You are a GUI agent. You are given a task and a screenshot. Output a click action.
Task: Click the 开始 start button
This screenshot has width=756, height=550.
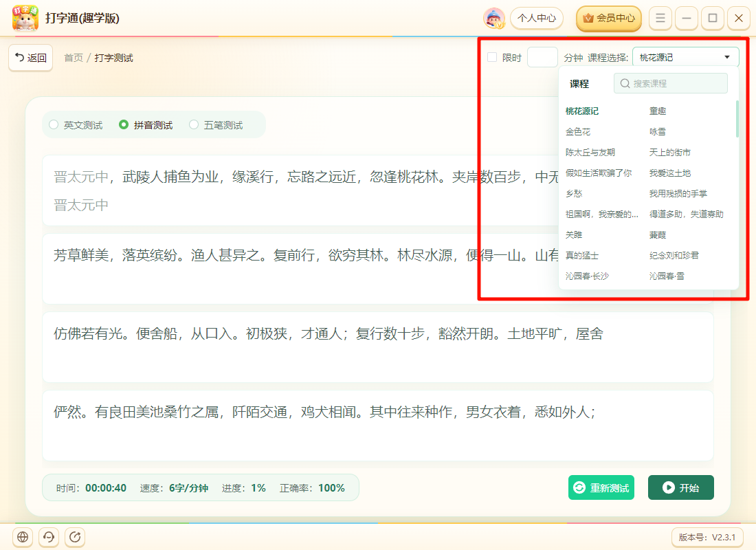pyautogui.click(x=681, y=487)
